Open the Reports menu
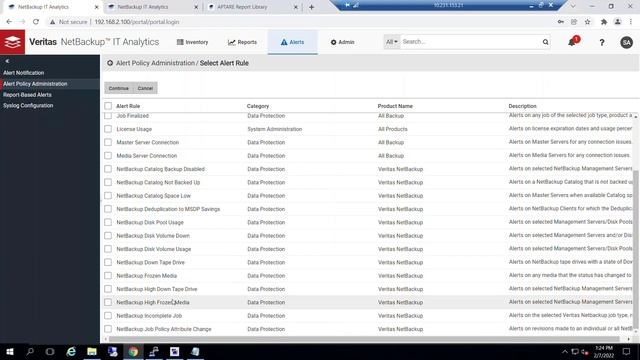The height and width of the screenshot is (360, 640). coord(242,42)
